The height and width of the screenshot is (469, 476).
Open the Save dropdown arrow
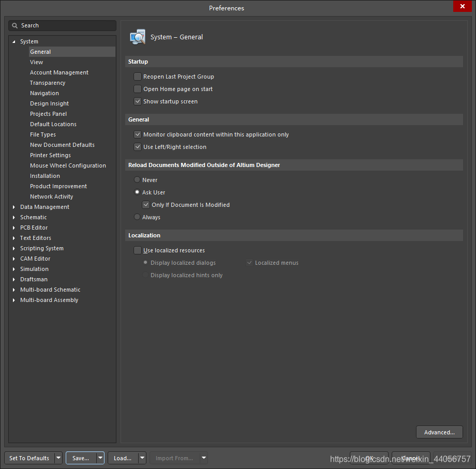point(100,458)
